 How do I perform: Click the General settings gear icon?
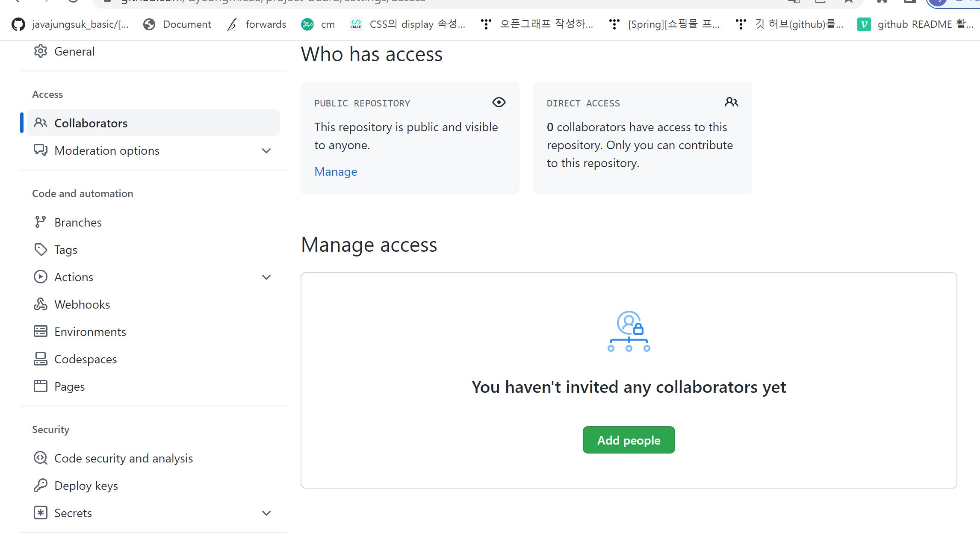pyautogui.click(x=40, y=51)
